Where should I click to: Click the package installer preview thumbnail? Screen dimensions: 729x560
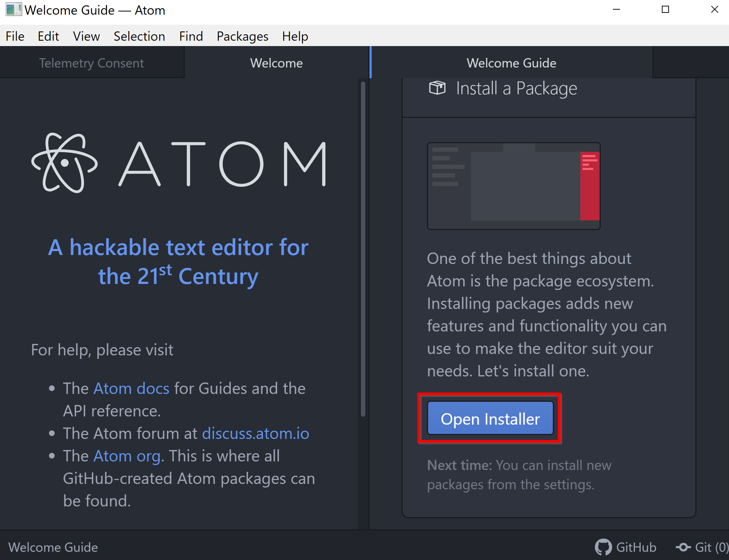click(514, 186)
